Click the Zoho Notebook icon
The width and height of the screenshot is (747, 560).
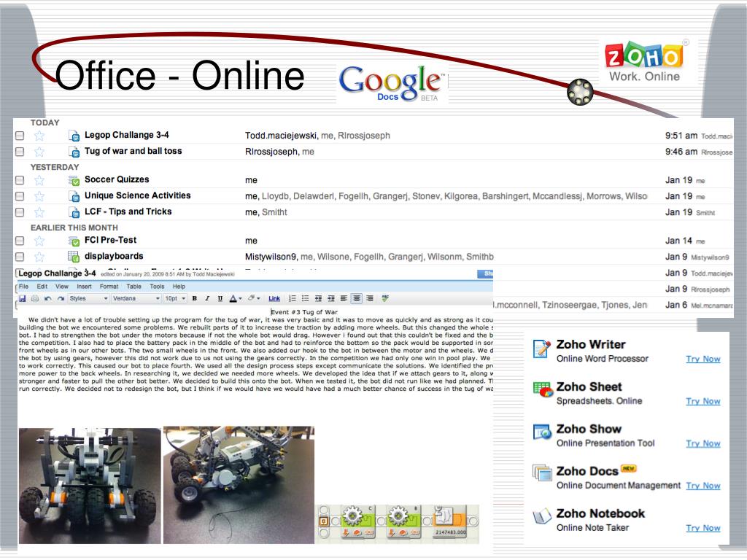[x=542, y=516]
